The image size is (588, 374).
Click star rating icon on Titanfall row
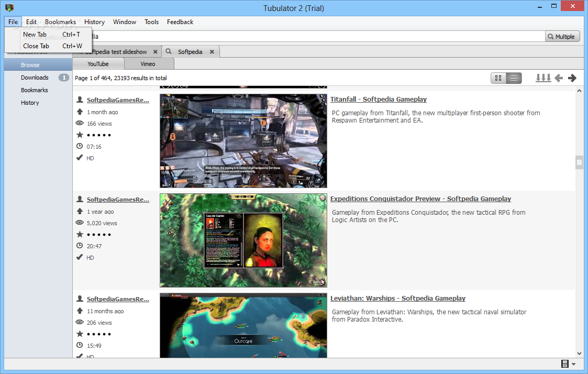[80, 135]
